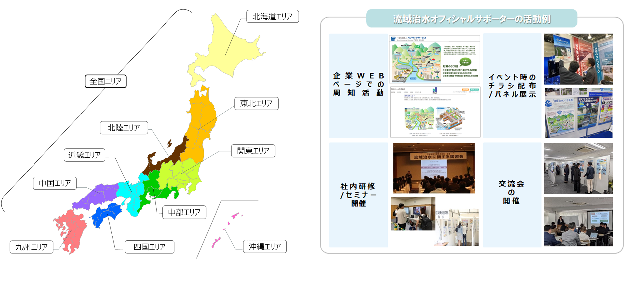
Task: Click the 四国エリア label
Action: 149,247
